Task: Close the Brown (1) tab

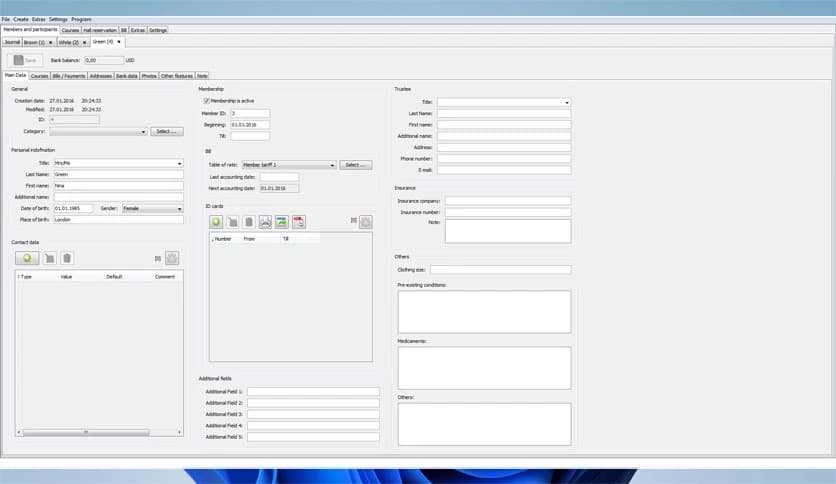Action: pyautogui.click(x=51, y=42)
